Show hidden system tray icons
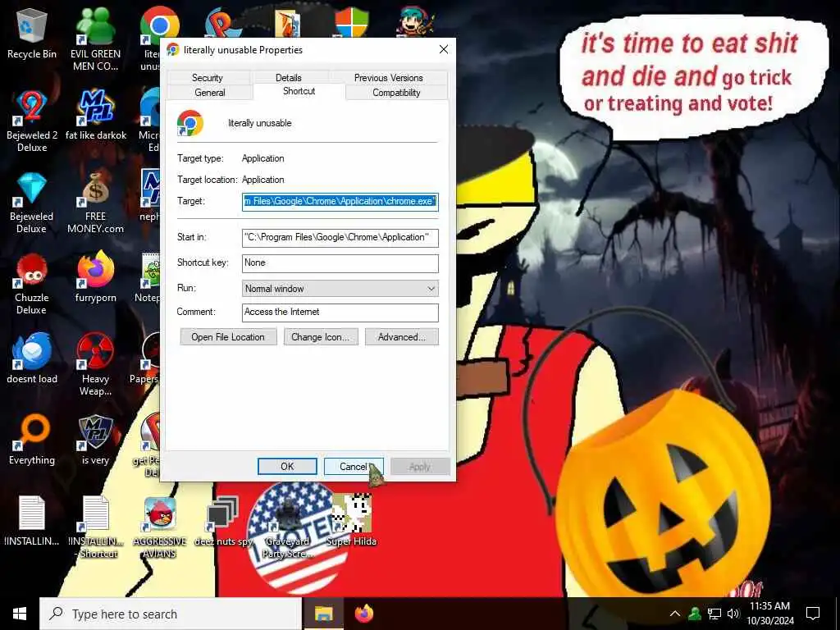The image size is (840, 630). [675, 614]
